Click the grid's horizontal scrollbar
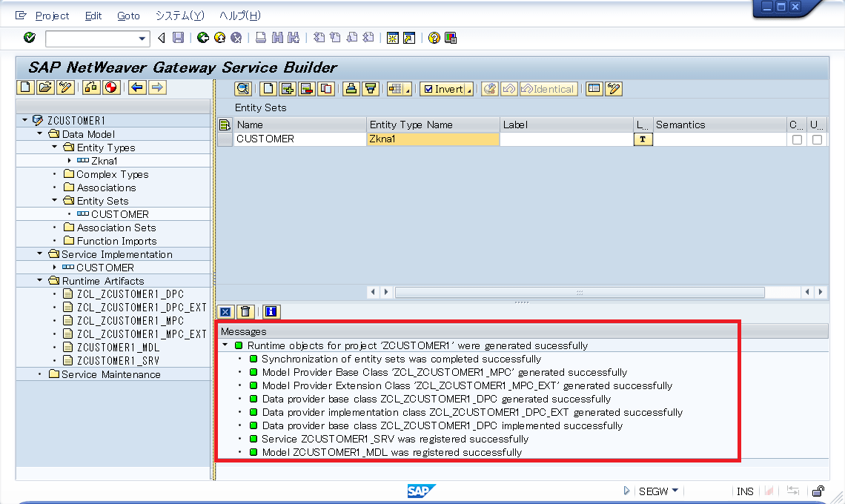 coord(580,292)
